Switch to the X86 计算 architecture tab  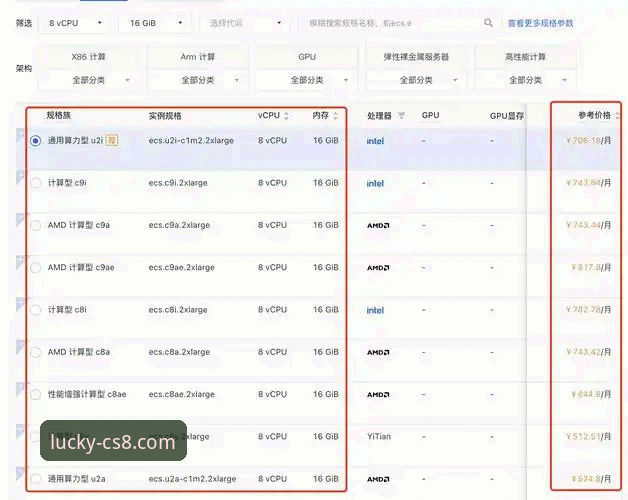click(x=89, y=57)
